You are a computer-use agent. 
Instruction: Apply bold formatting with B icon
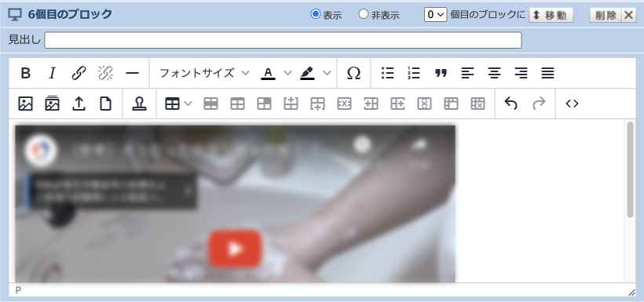(25, 74)
